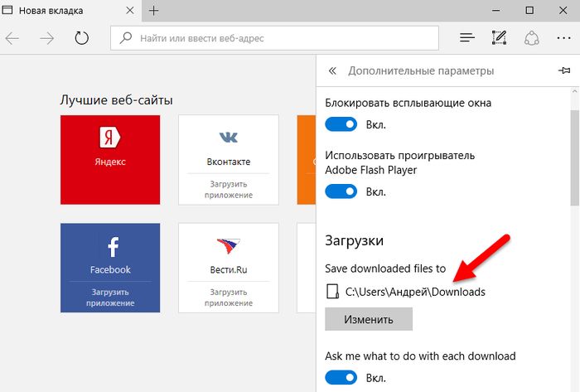The width and height of the screenshot is (580, 392).
Task: Make a web note with pen icon
Action: [499, 38]
